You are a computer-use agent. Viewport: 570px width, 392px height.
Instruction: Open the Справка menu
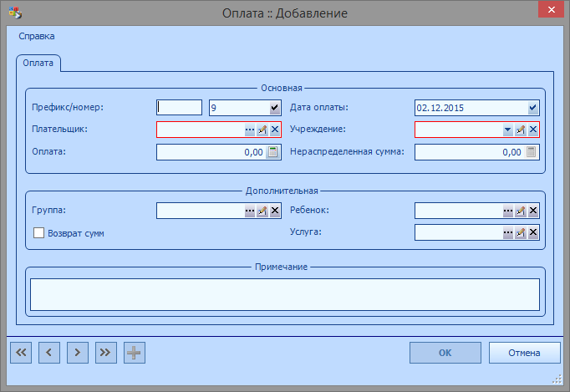[x=37, y=36]
